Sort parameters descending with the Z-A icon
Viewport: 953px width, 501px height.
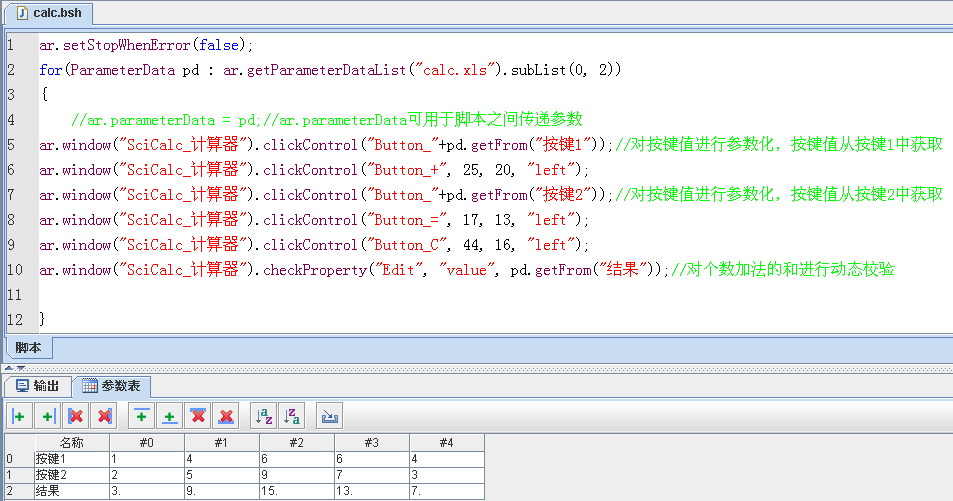[x=291, y=416]
